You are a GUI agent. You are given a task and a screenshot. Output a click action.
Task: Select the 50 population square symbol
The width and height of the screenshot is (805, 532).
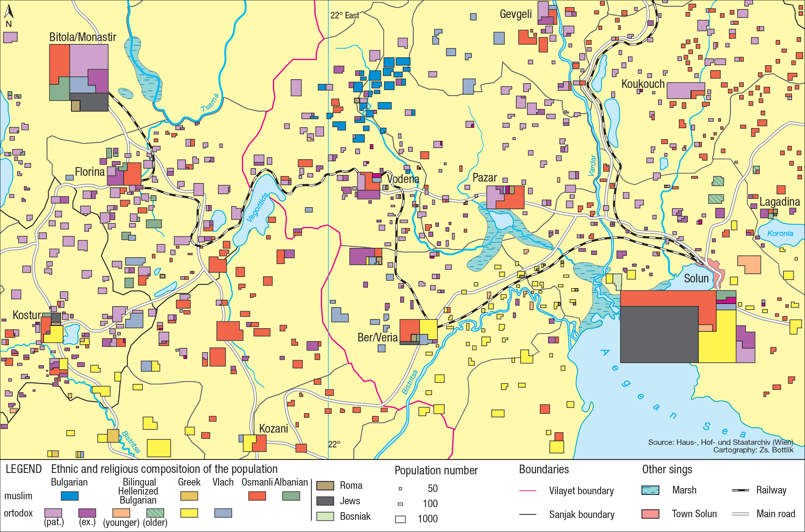point(400,489)
